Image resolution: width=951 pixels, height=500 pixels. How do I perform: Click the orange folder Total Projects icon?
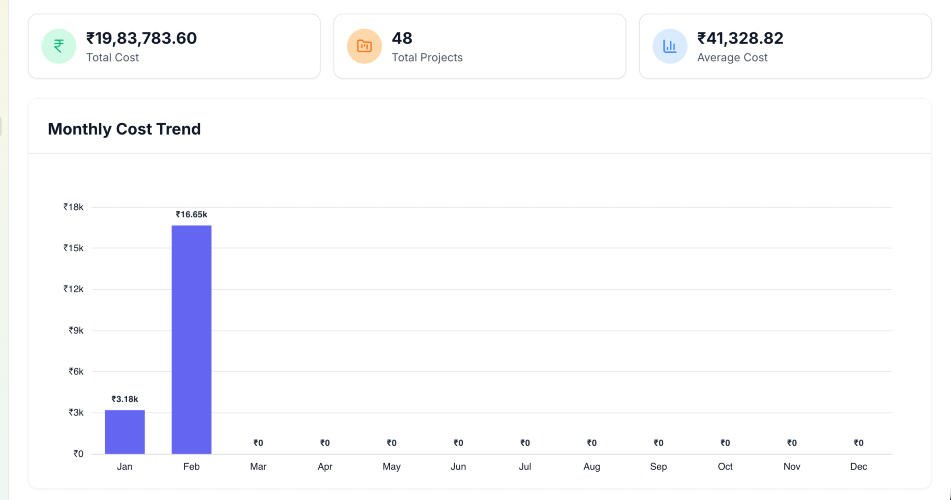click(364, 46)
